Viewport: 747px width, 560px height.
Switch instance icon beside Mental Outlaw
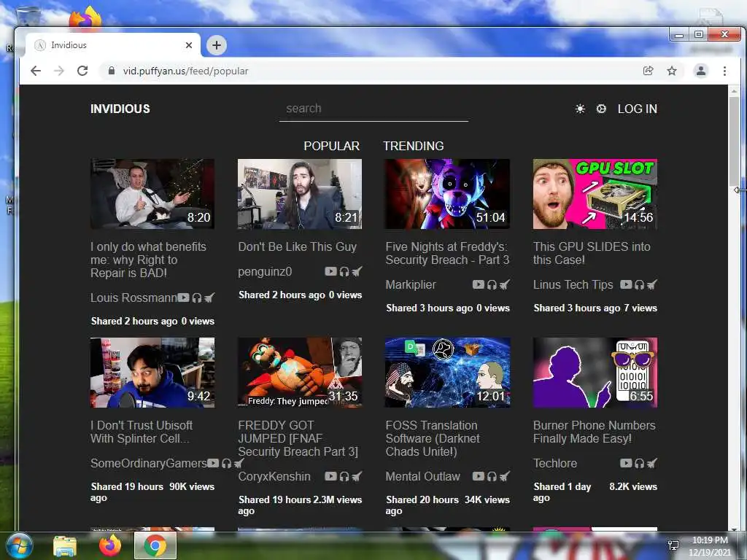[504, 477]
